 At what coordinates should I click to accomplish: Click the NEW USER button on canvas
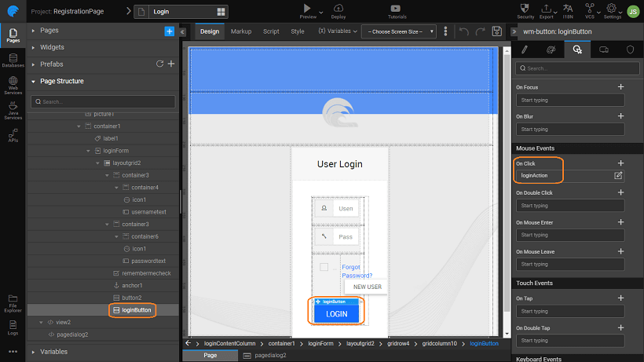367,287
